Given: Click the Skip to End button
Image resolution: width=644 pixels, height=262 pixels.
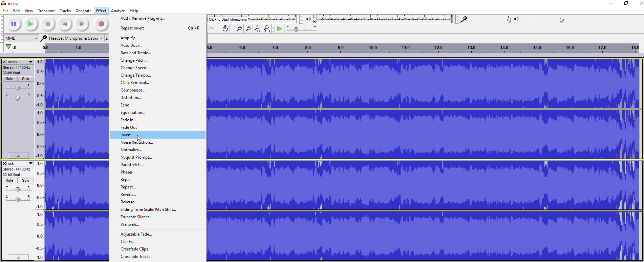Looking at the screenshot, I should click(82, 24).
